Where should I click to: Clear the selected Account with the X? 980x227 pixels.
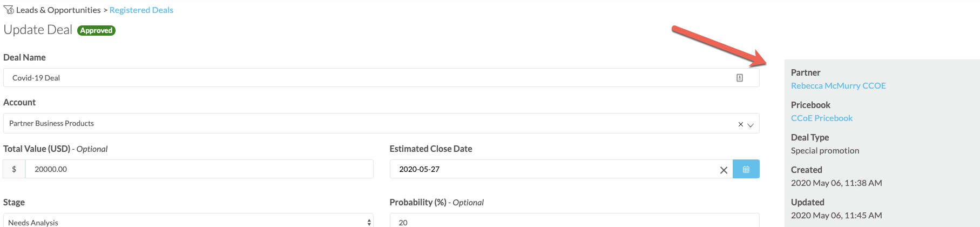pyautogui.click(x=740, y=124)
